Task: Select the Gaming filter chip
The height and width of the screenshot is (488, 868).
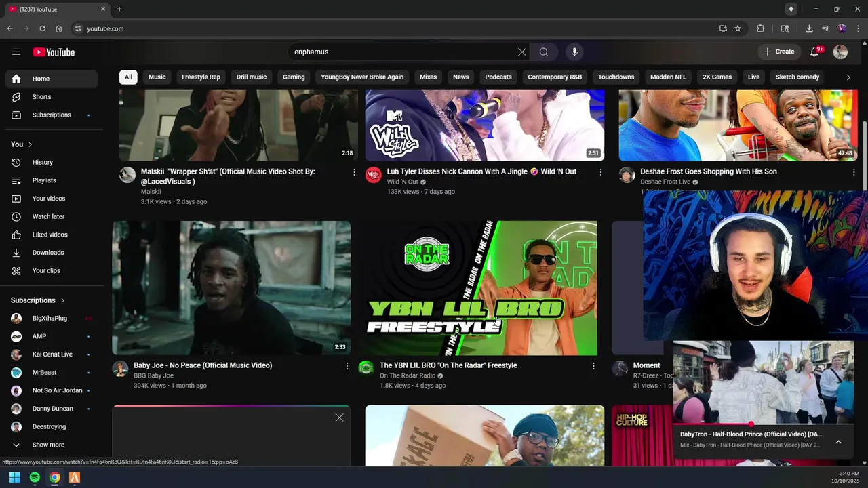Action: [294, 77]
